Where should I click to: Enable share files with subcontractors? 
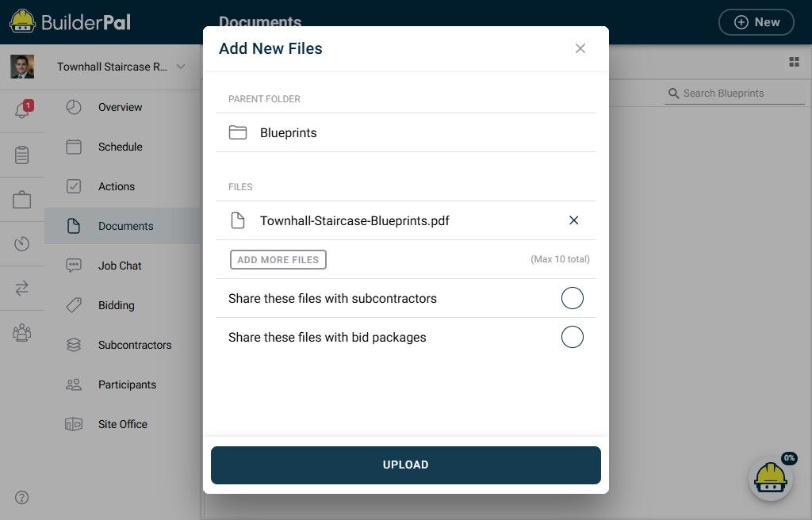[x=572, y=299]
